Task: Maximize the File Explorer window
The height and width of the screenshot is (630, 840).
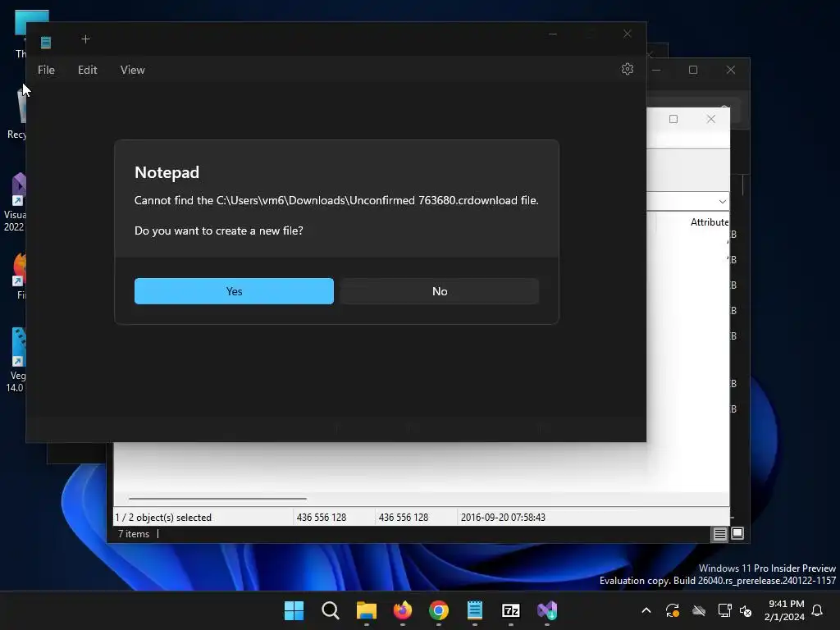Action: click(693, 70)
